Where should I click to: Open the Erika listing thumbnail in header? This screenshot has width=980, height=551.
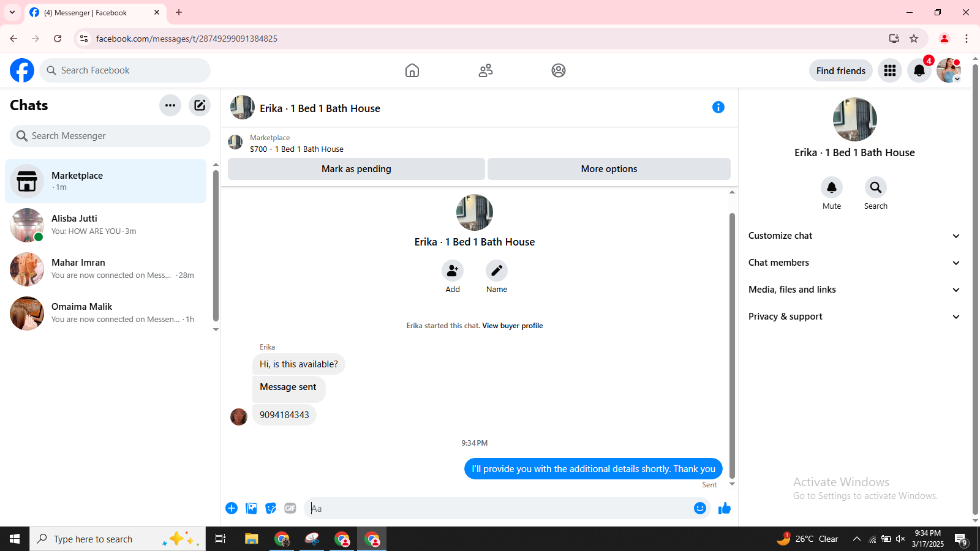coord(243,107)
